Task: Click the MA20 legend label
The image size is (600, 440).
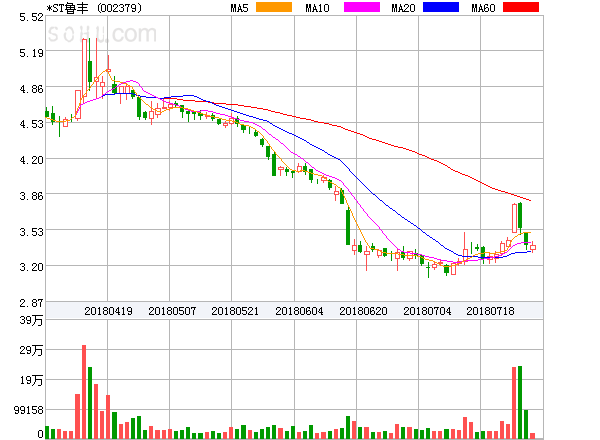Action: 403,8
